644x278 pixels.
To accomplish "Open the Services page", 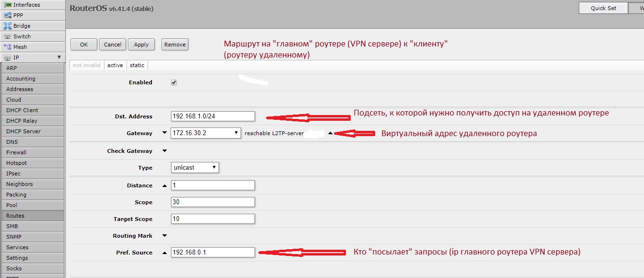I will pos(33,247).
